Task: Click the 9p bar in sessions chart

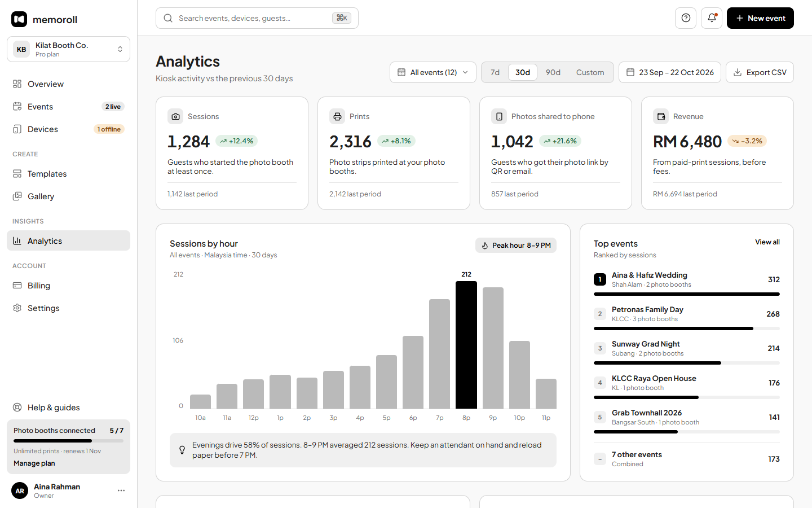Action: (x=493, y=348)
